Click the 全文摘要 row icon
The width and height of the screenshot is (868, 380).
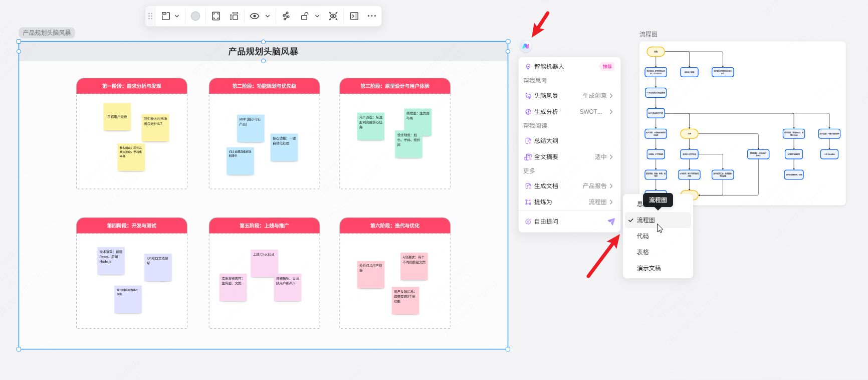pos(528,157)
